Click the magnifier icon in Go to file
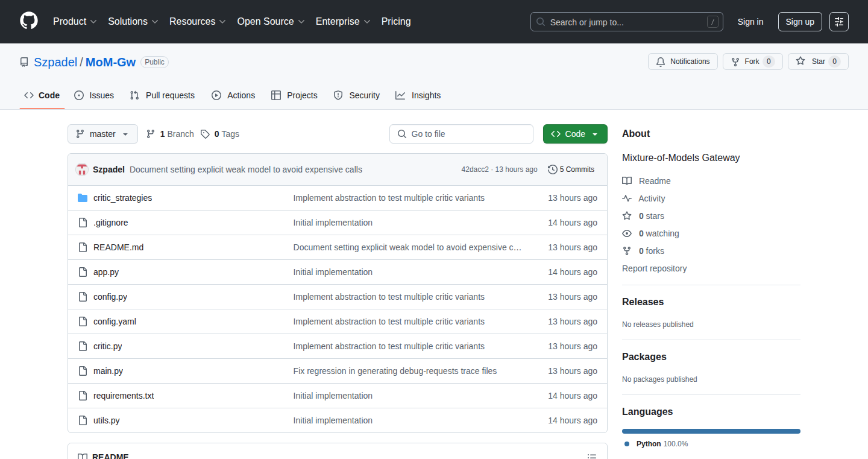 [402, 134]
